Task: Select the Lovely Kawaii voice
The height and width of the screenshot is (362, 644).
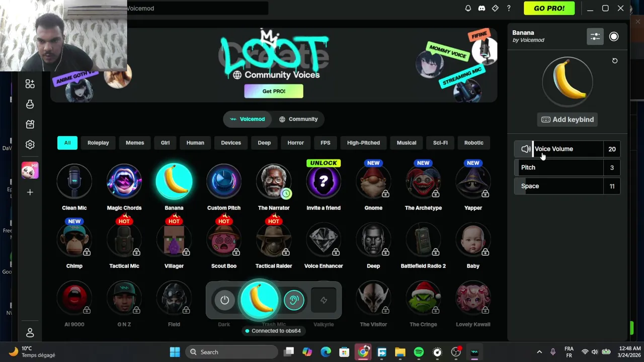Action: (473, 298)
